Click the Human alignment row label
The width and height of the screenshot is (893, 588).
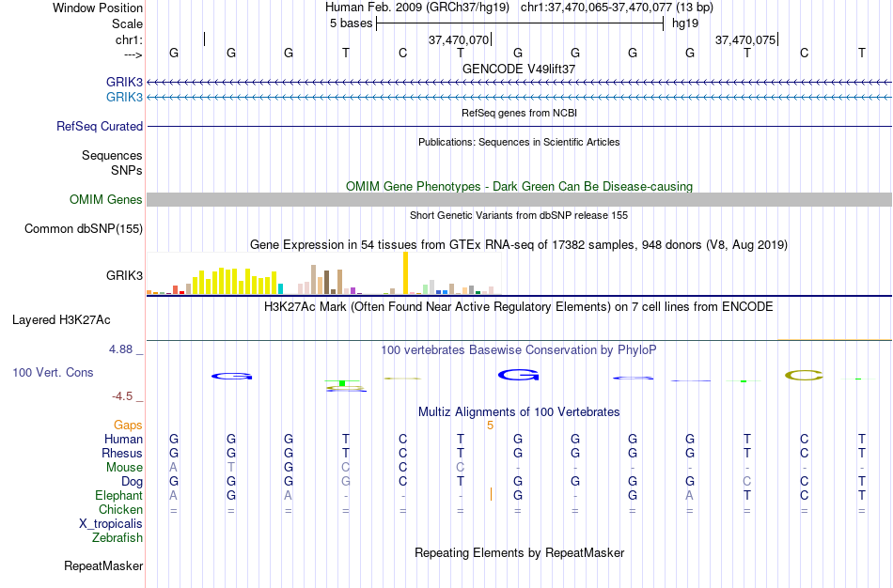[123, 439]
